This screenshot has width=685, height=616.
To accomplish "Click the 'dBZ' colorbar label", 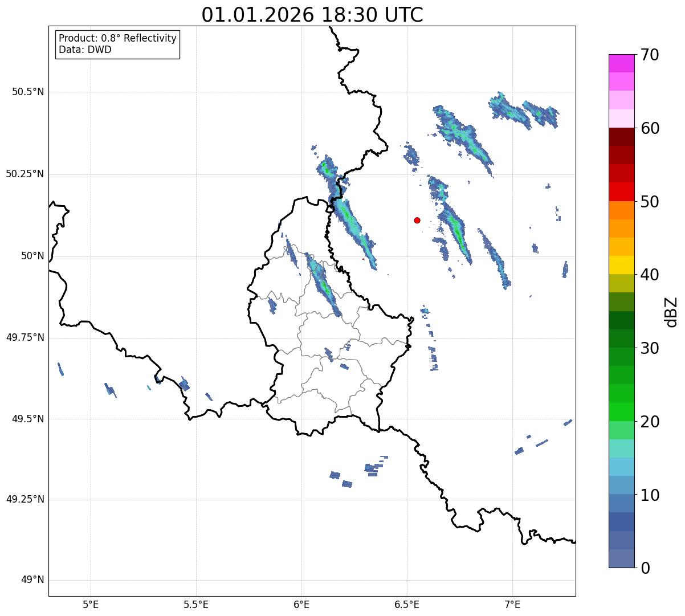I will click(671, 311).
